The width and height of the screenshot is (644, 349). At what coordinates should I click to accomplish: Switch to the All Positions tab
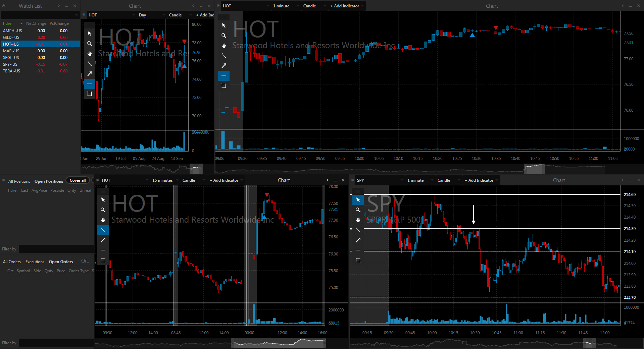(19, 181)
